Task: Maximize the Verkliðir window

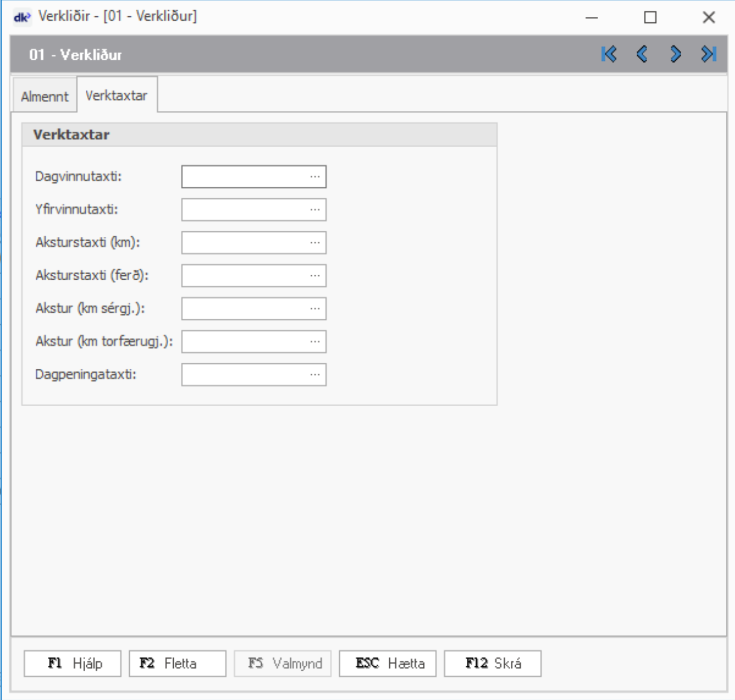Action: (x=650, y=17)
